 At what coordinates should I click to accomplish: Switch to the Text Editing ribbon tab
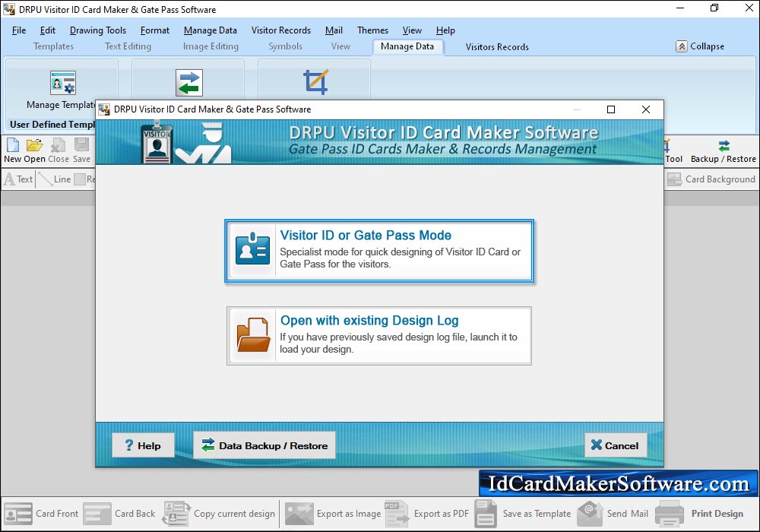(x=128, y=46)
